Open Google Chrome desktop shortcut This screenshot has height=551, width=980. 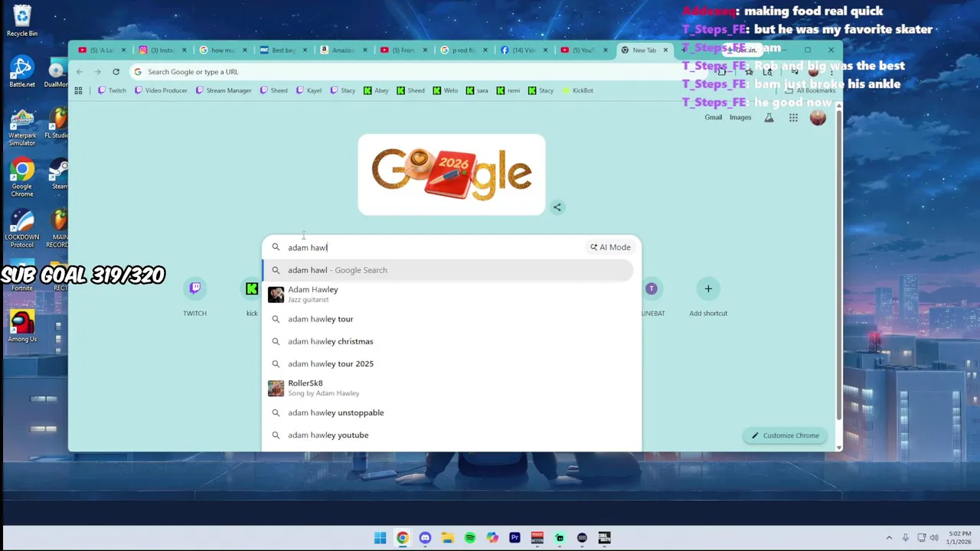[22, 178]
